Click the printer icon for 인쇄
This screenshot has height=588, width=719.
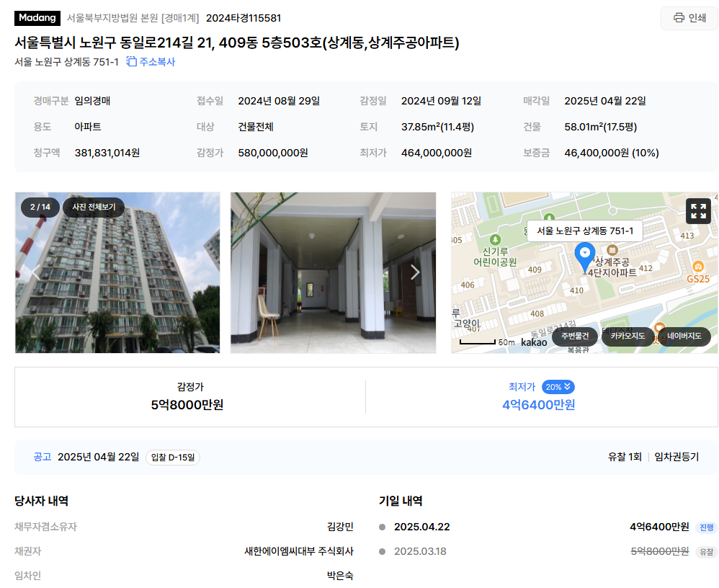679,18
